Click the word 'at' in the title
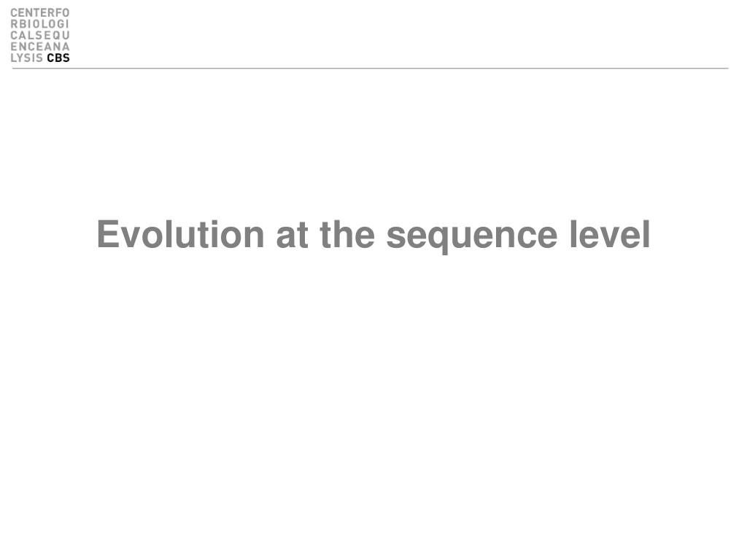Image resolution: width=747 pixels, height=560 pixels. (292, 236)
